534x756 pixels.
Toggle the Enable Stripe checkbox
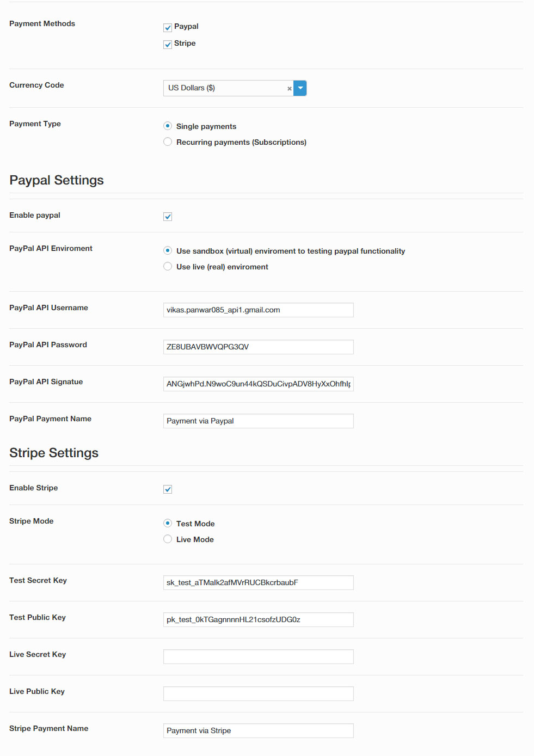pyautogui.click(x=168, y=489)
